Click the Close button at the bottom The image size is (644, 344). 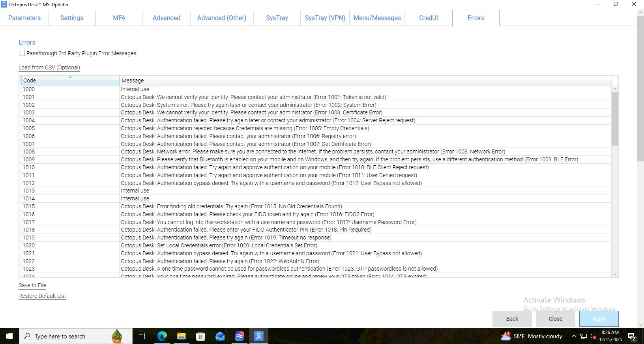556,319
